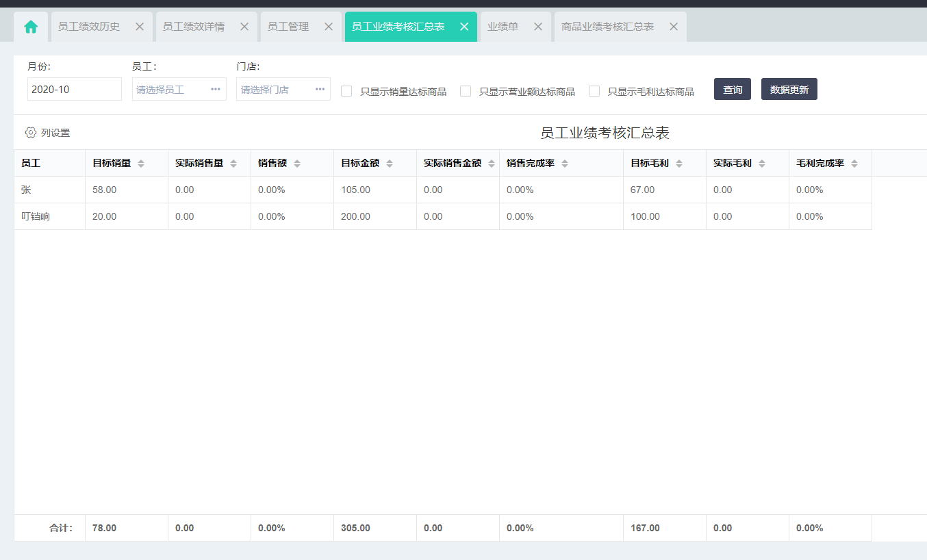The width and height of the screenshot is (927, 560).
Task: Close the 员工管理 tab
Action: (329, 27)
